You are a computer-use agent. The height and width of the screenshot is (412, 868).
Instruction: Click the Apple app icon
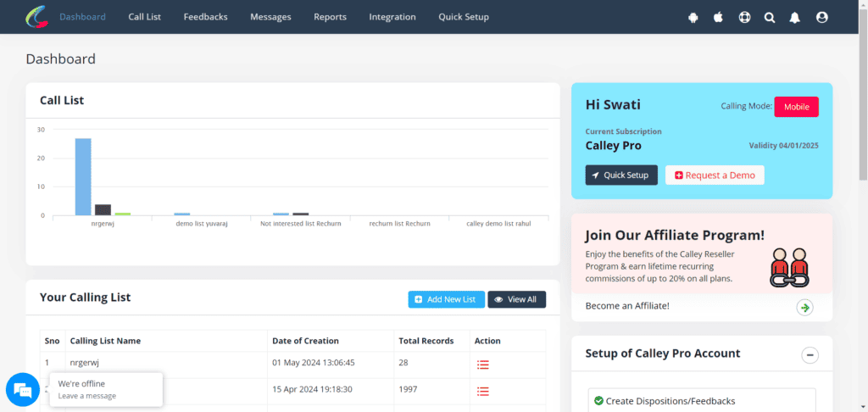(718, 17)
